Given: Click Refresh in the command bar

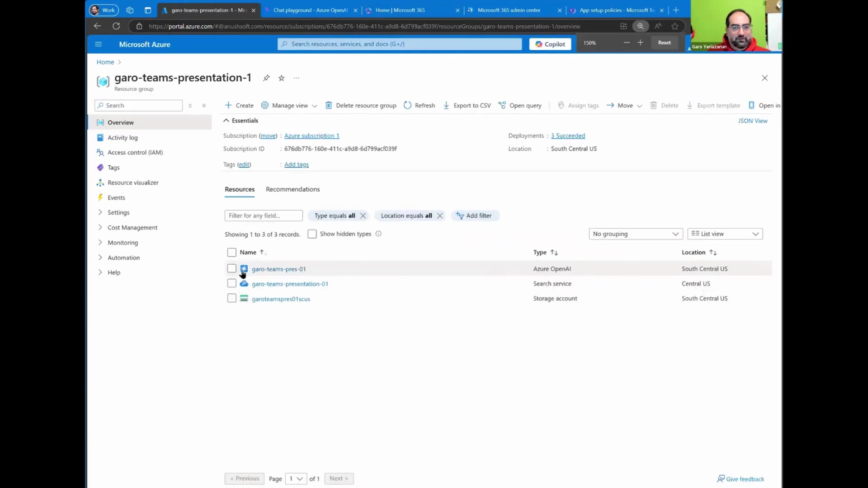Looking at the screenshot, I should pos(419,105).
